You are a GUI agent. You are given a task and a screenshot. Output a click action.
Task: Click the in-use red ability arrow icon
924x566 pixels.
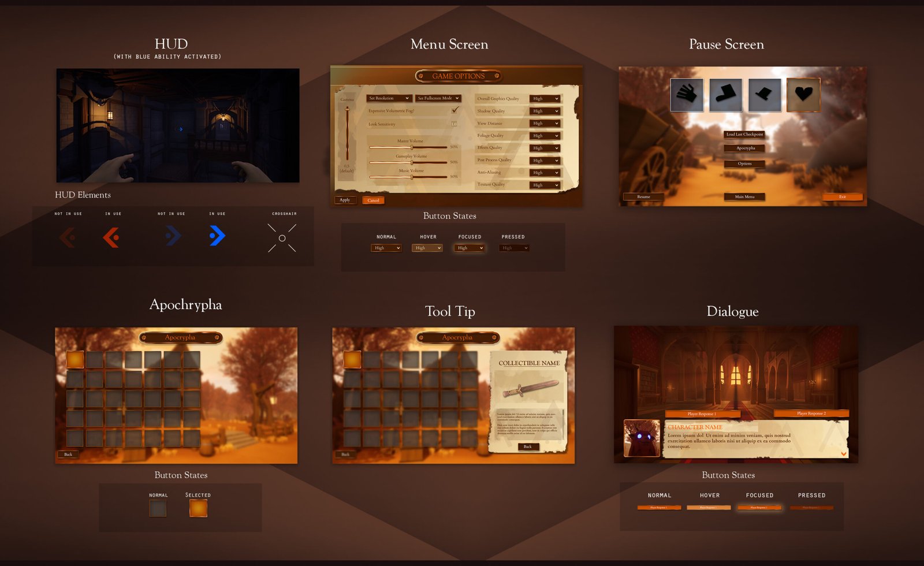click(x=111, y=237)
